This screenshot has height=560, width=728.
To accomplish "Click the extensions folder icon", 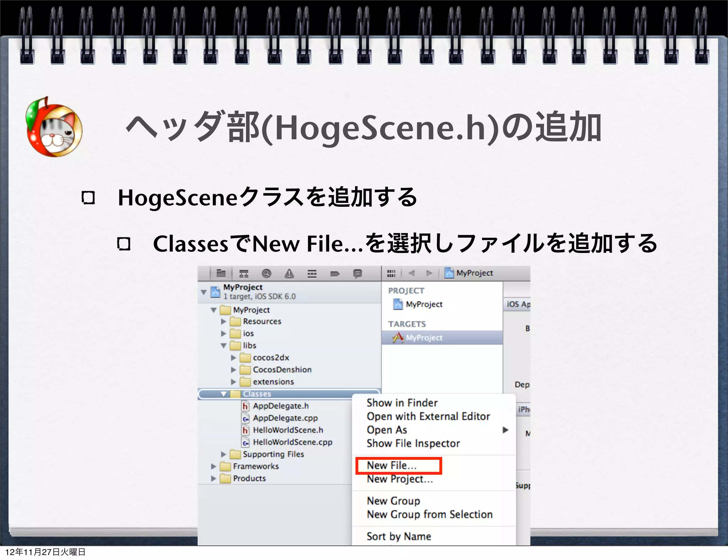I will pos(245,382).
